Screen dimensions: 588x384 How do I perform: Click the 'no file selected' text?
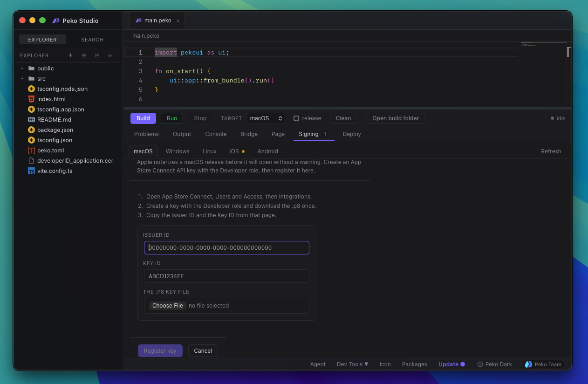tap(209, 306)
